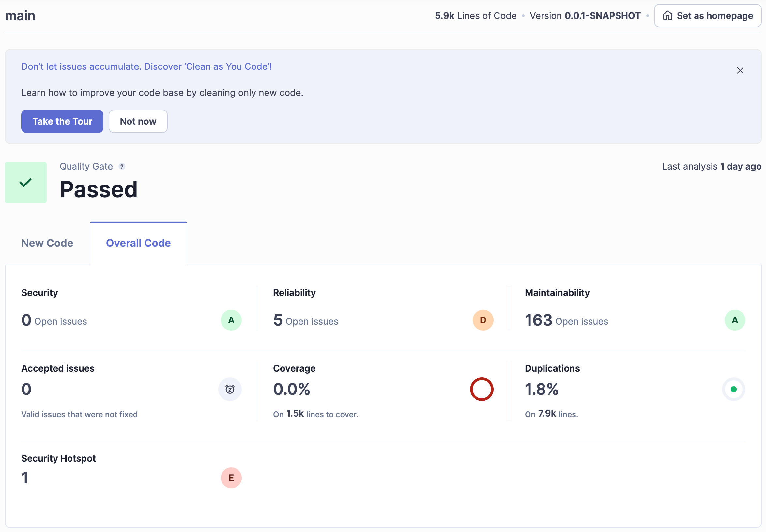Screen dimensions: 766x532
Task: Dismiss the Clean as You Code banner
Action: click(x=740, y=70)
